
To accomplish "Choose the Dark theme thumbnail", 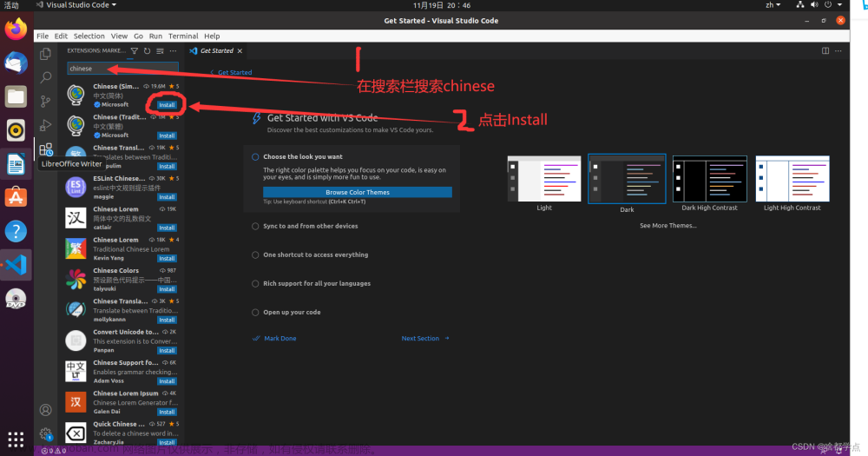I will tap(627, 178).
